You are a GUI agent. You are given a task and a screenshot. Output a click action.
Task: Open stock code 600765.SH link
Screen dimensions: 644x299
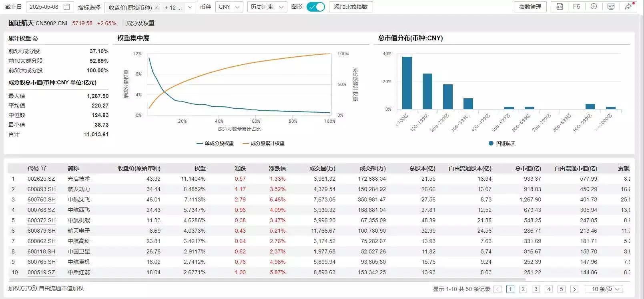(x=42, y=262)
